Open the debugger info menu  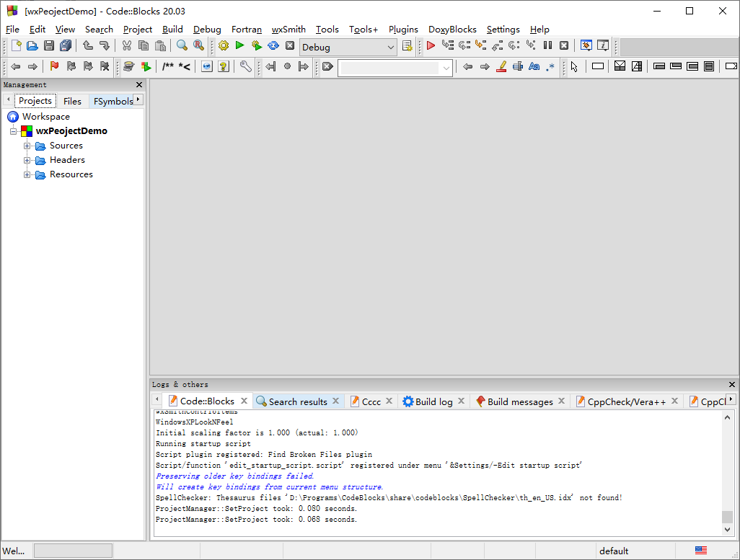[x=603, y=45]
